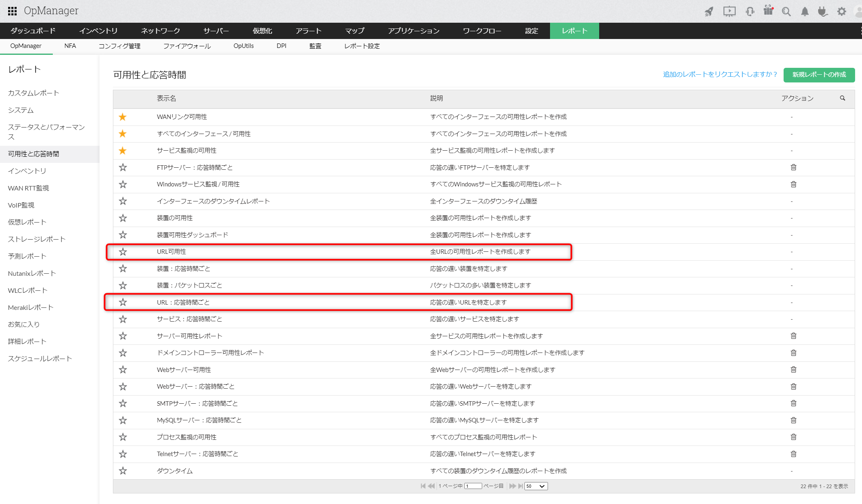Viewport: 862px width, 504px height.
Task: Click the alarm bell icon
Action: [804, 11]
